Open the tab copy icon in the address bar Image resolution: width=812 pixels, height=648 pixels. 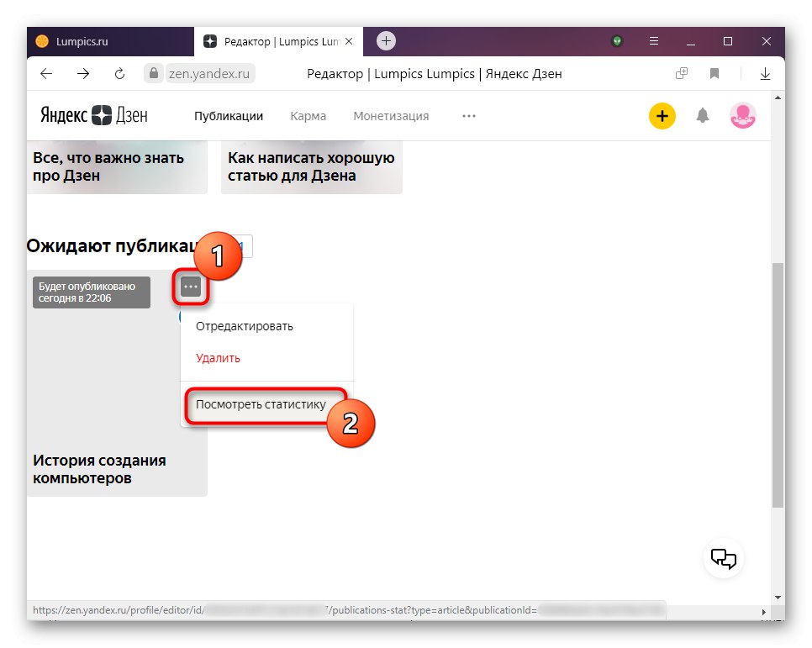coord(682,74)
